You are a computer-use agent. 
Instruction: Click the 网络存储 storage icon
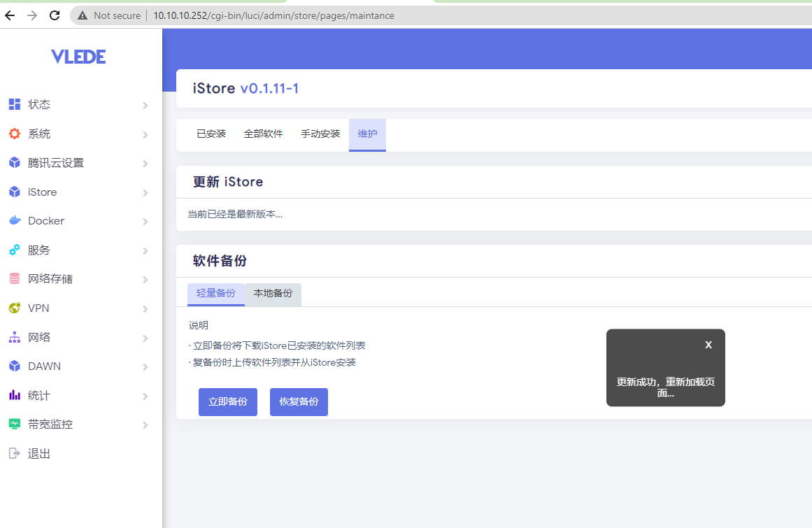point(14,278)
